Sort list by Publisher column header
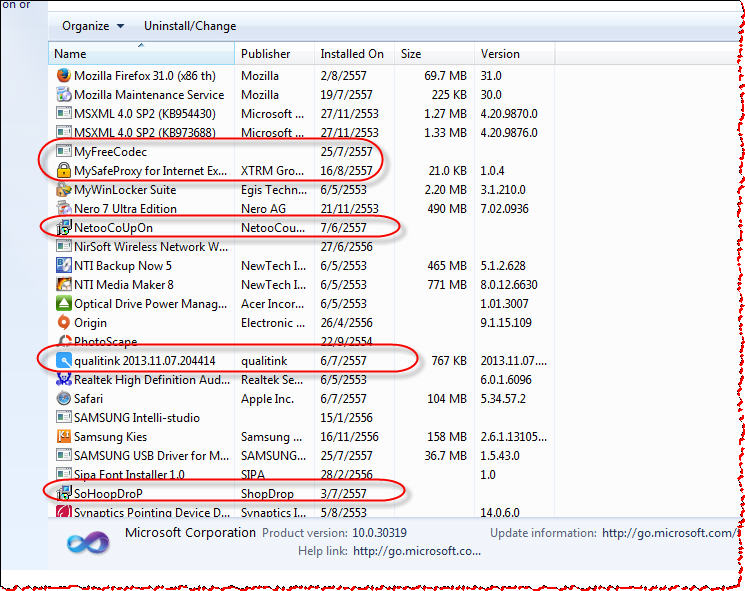 [x=274, y=54]
